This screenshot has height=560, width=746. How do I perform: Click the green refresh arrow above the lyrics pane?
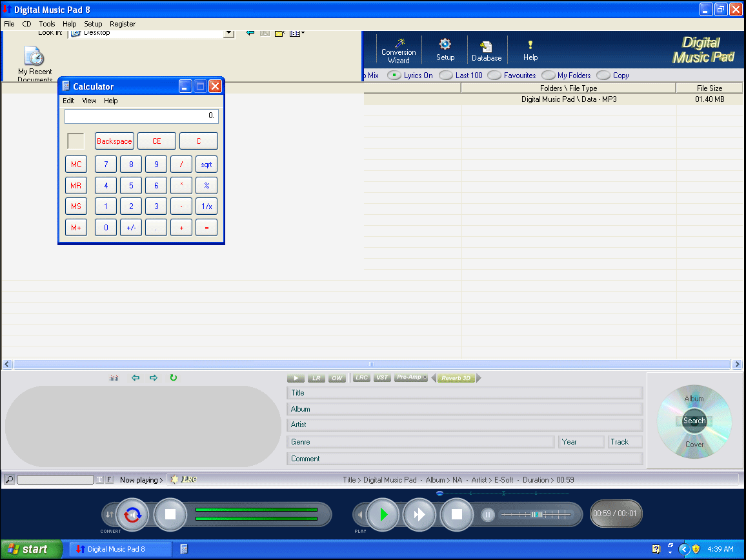pos(173,377)
